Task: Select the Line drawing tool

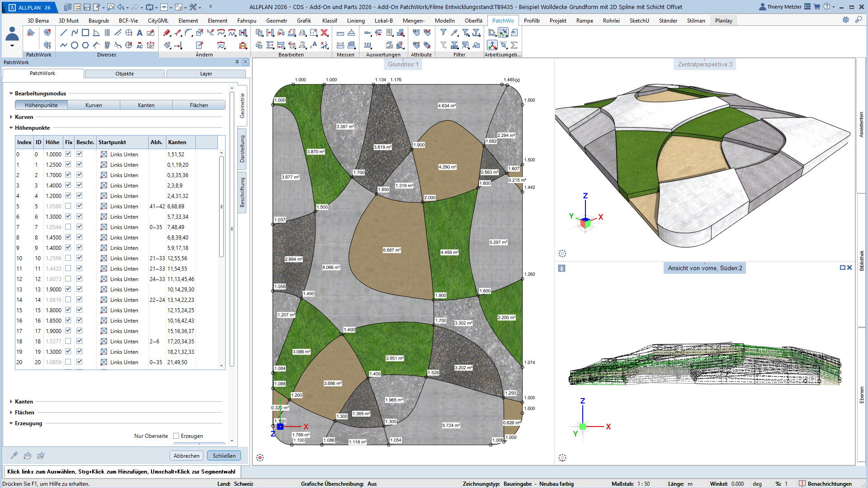Action: coord(63,33)
